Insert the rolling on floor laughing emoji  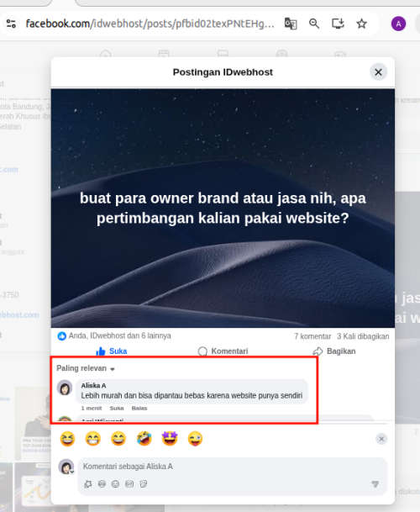click(144, 439)
